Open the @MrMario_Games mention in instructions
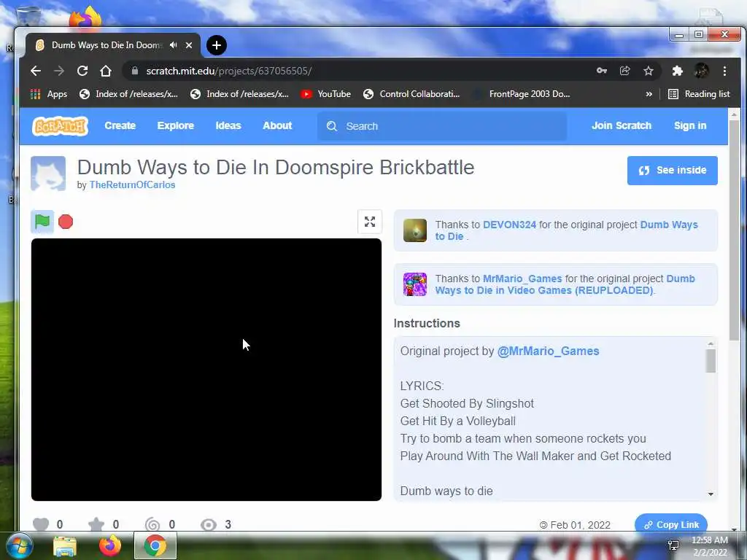This screenshot has width=747, height=560. [x=548, y=351]
